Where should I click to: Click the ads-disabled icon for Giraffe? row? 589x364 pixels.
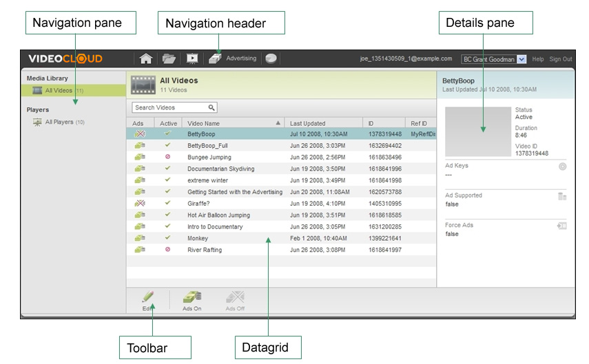click(140, 204)
